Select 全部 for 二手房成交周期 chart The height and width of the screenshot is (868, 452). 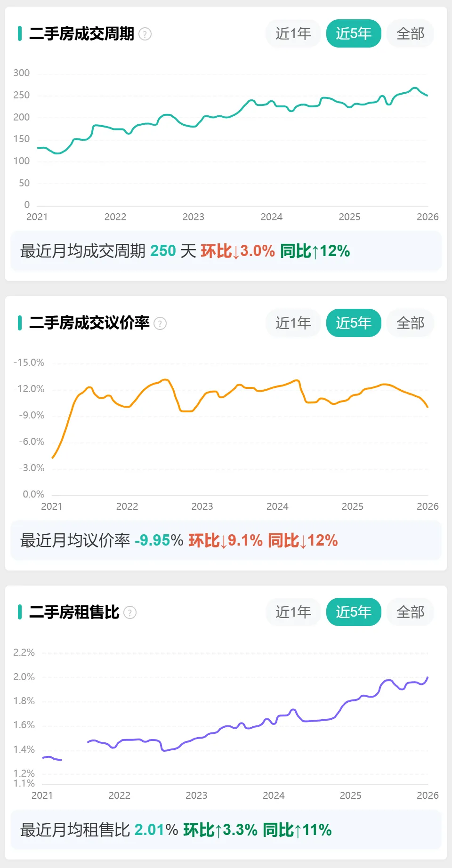pyautogui.click(x=410, y=33)
